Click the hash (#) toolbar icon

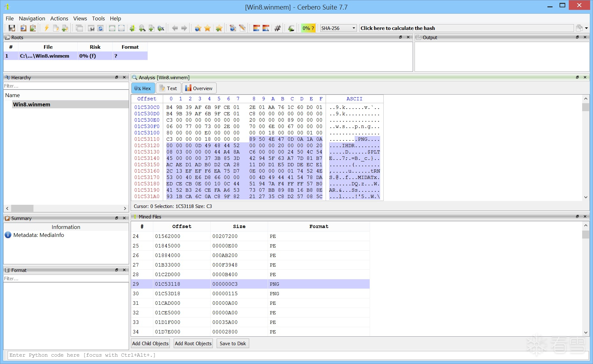point(278,28)
